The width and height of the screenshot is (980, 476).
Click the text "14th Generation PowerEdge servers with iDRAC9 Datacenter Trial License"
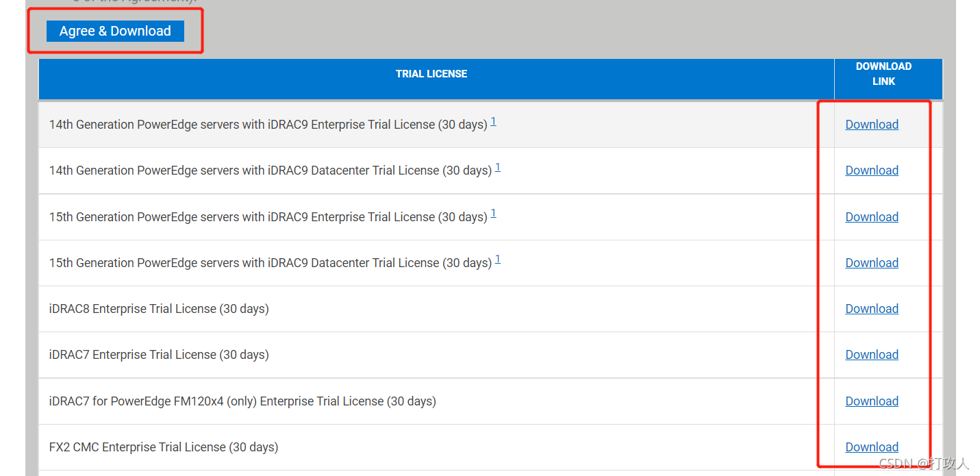[x=244, y=171]
